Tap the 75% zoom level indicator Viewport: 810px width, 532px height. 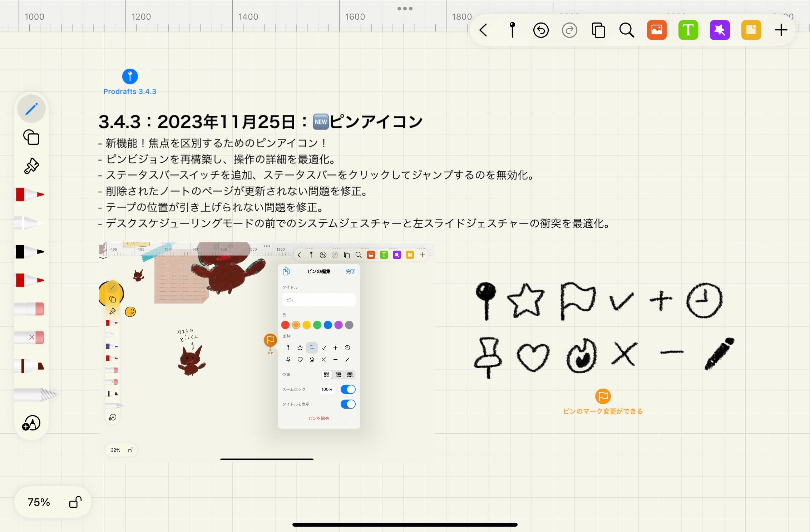point(39,502)
